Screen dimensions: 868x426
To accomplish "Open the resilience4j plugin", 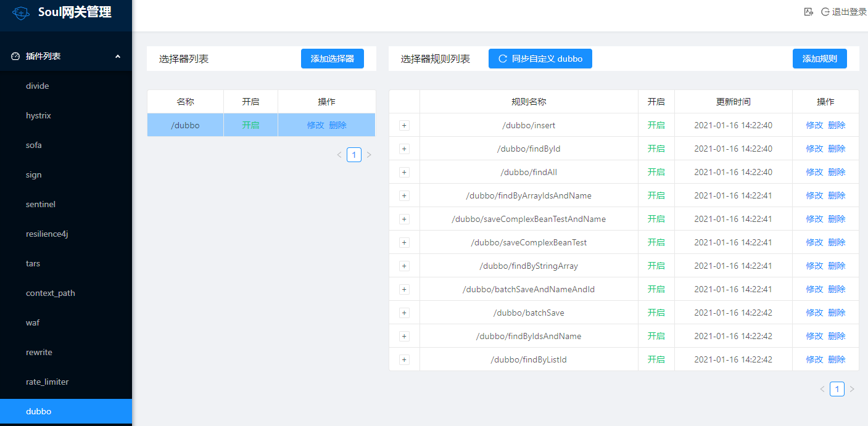I will pos(66,234).
